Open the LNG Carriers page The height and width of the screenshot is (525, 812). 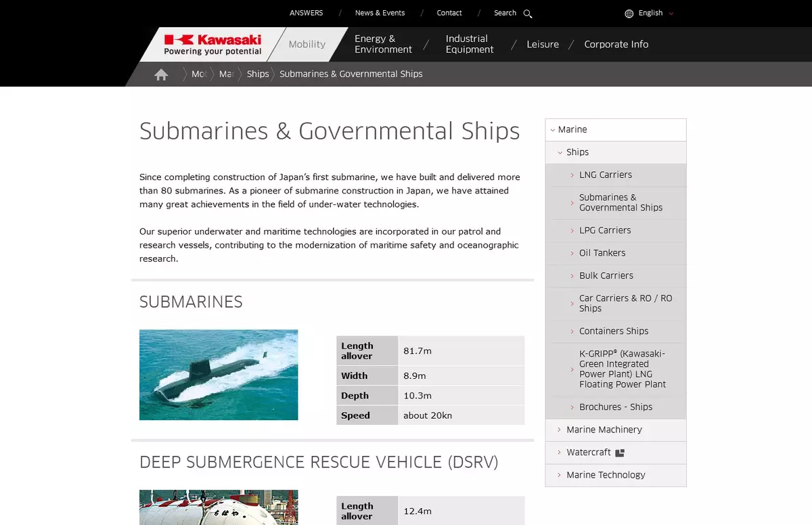click(x=605, y=175)
